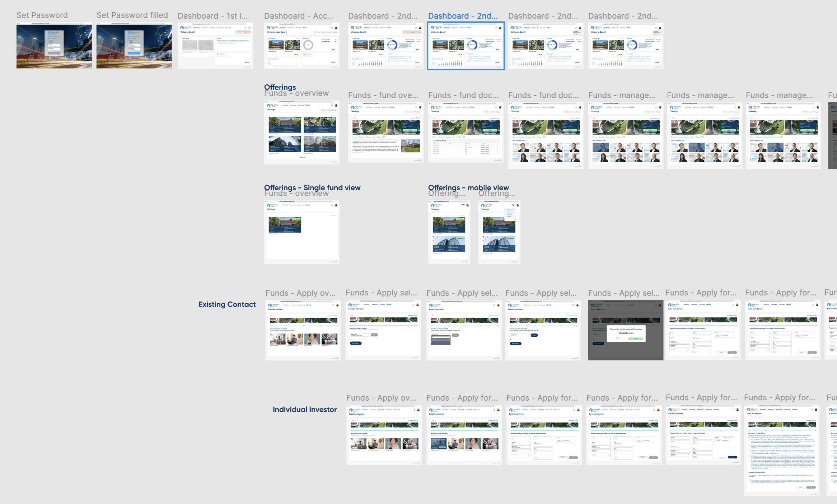Image resolution: width=837 pixels, height=504 pixels.
Task: Select the 'Dashboard - 1st l...' frame label
Action: pyautogui.click(x=212, y=16)
